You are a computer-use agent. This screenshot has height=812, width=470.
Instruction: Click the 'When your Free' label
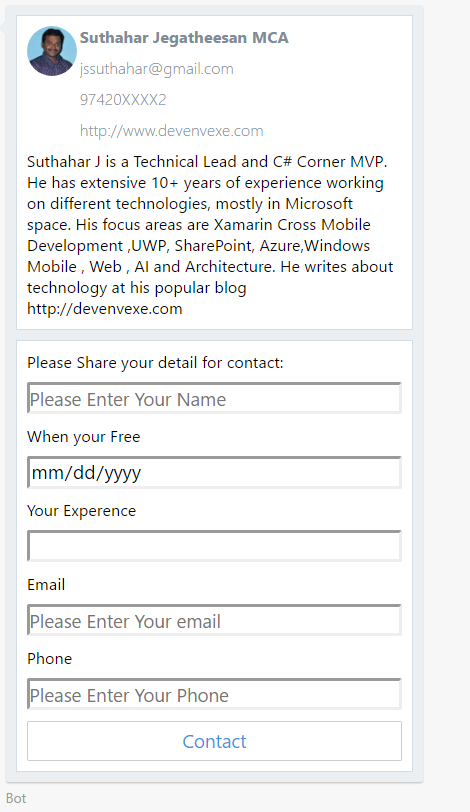[x=83, y=437]
